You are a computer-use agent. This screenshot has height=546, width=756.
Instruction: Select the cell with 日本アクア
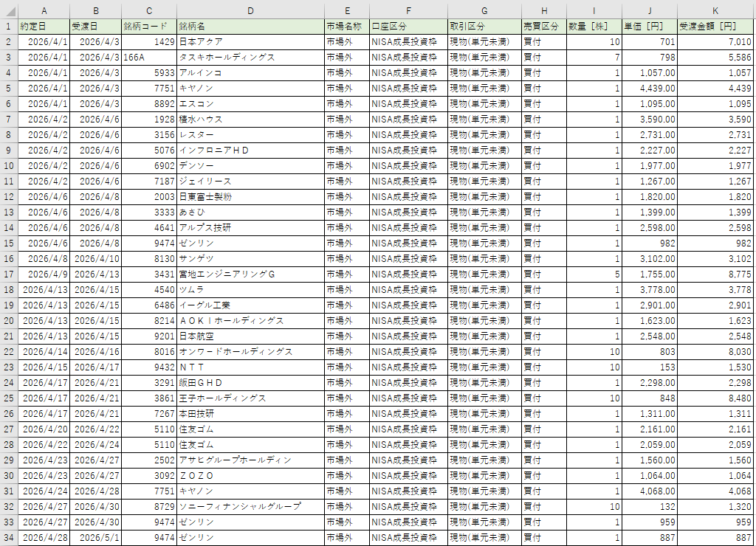pyautogui.click(x=250, y=42)
